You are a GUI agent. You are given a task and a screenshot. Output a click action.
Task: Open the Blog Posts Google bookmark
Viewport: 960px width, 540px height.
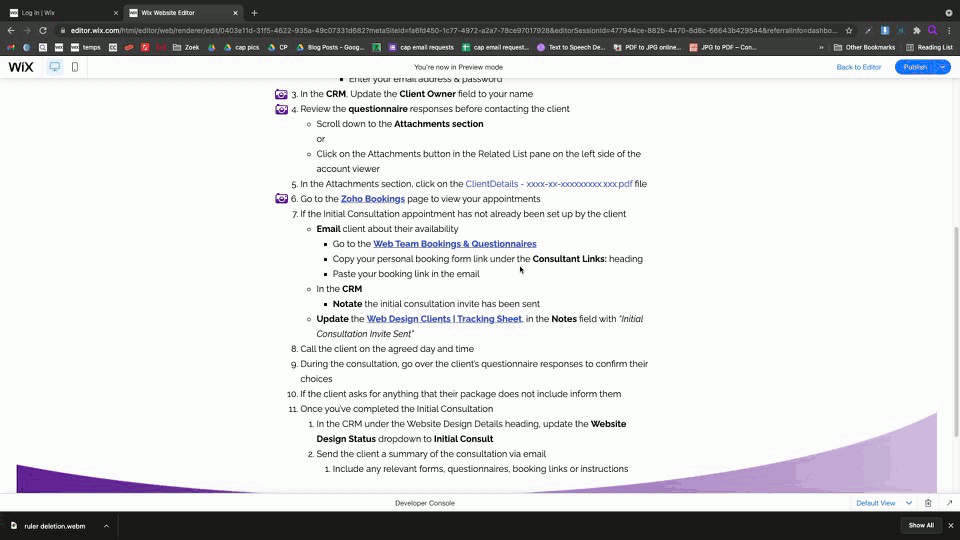tap(331, 47)
